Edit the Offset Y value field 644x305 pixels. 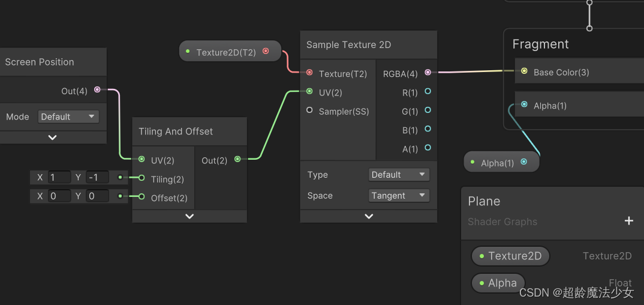click(x=97, y=196)
